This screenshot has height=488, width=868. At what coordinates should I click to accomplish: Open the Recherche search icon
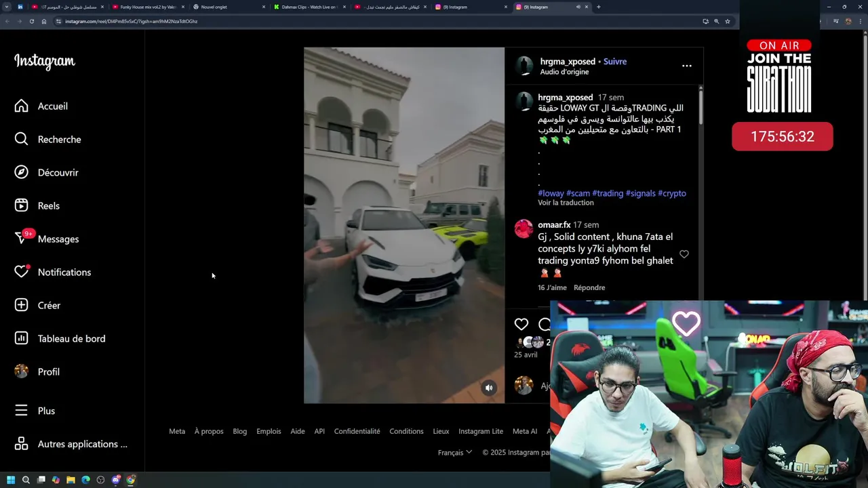[22, 139]
